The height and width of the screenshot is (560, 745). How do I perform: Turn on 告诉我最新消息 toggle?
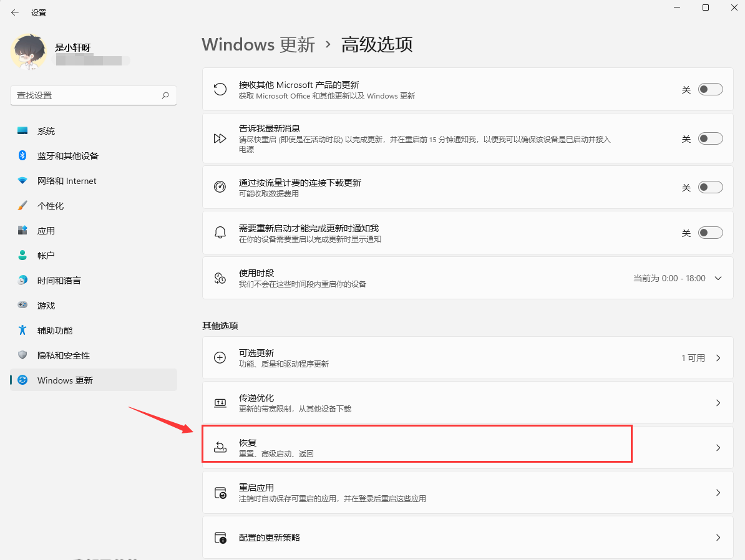710,138
